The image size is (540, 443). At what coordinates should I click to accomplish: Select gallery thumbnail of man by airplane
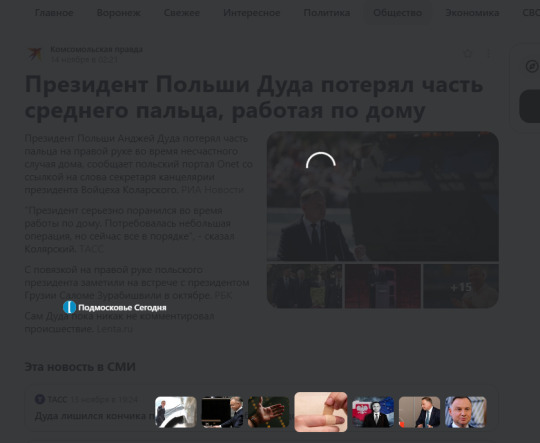click(176, 412)
